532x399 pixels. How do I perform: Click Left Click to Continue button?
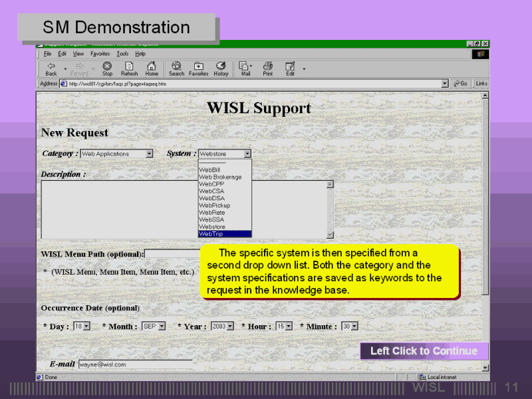click(x=424, y=351)
